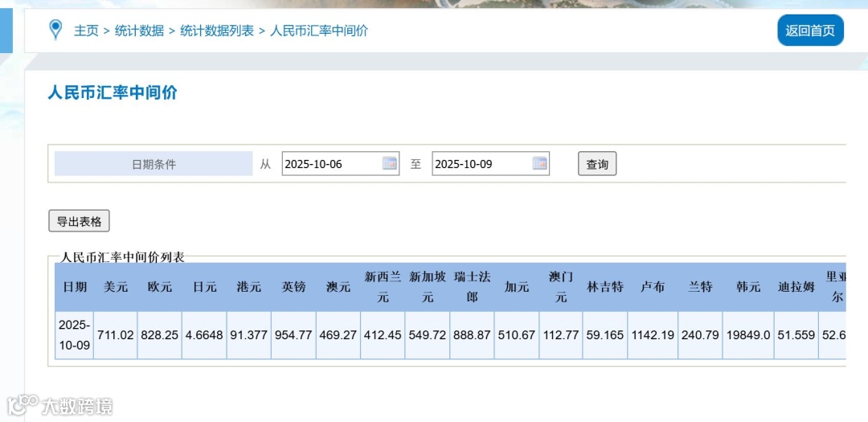Viewport: 868px width, 422px height.
Task: Select the HKD value 91.377
Action: pyautogui.click(x=248, y=335)
